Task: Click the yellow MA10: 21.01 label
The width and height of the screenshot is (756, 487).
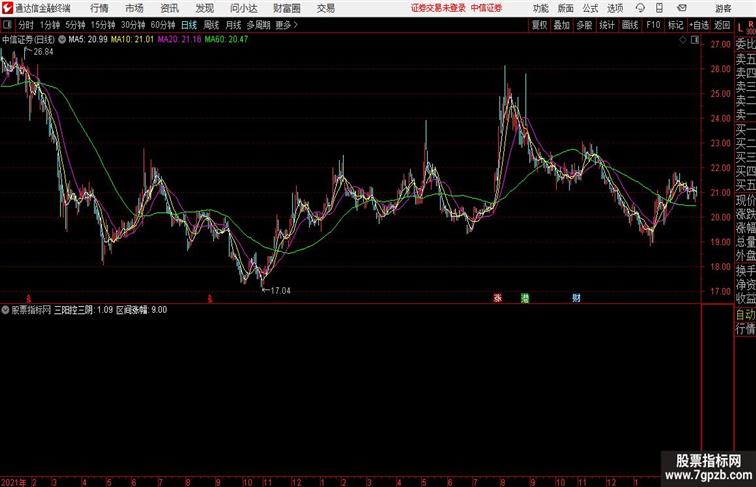Action: [x=132, y=40]
